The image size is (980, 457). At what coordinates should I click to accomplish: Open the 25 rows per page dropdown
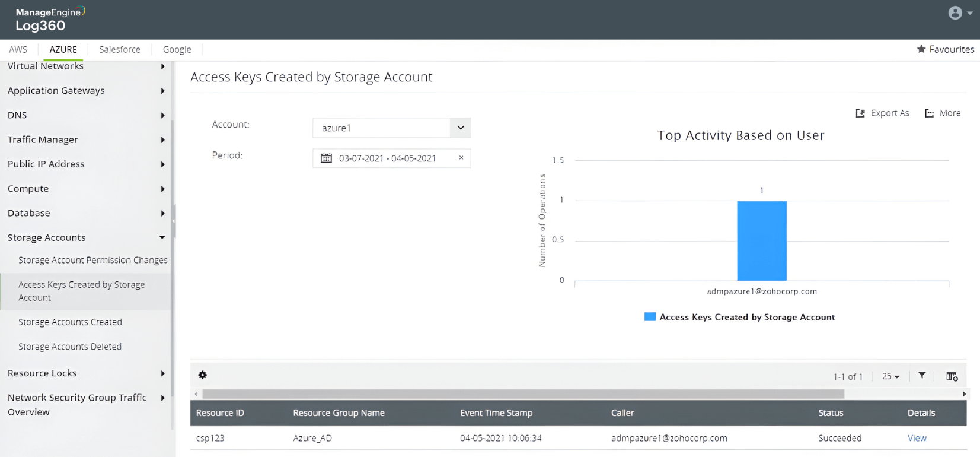point(890,376)
